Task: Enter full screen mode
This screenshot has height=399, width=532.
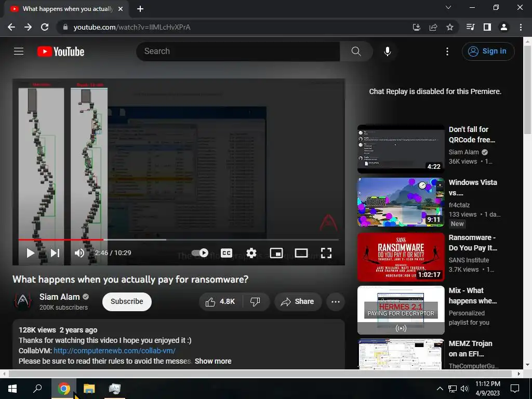Action: [326, 253]
